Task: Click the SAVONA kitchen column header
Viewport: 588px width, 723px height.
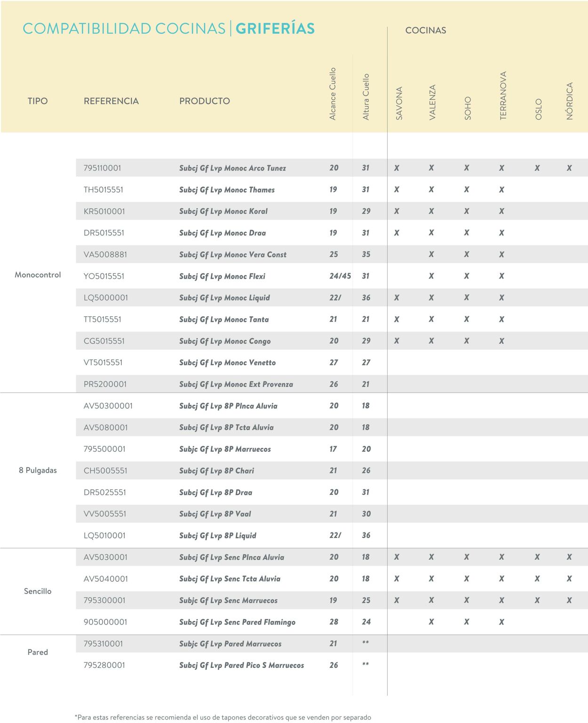Action: (x=399, y=103)
